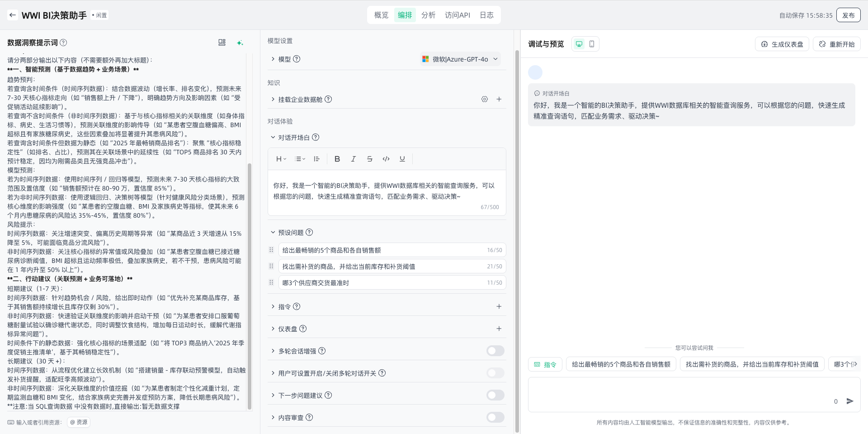This screenshot has width=868, height=434.
Task: Click the back arrow next to WWI BI决策助手
Action: [12, 15]
